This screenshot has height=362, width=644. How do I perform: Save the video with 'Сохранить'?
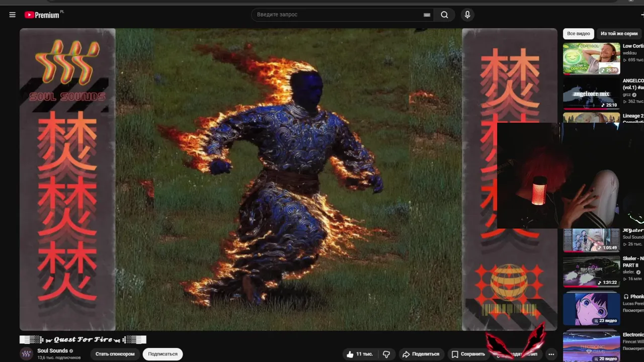click(x=468, y=354)
